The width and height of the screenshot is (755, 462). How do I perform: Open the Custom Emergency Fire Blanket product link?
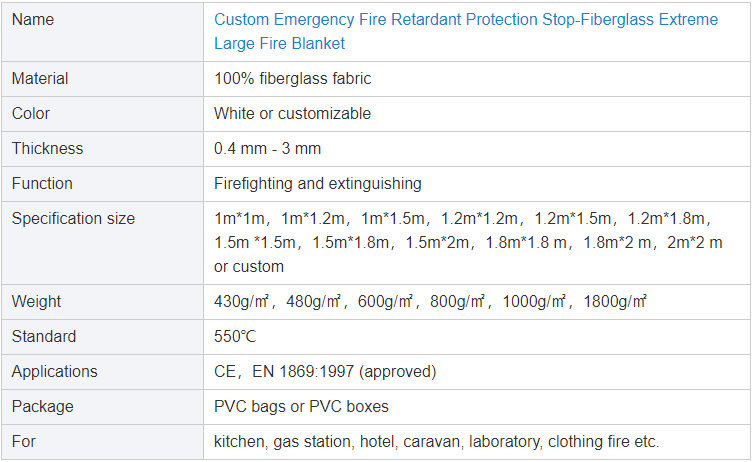pyautogui.click(x=465, y=31)
